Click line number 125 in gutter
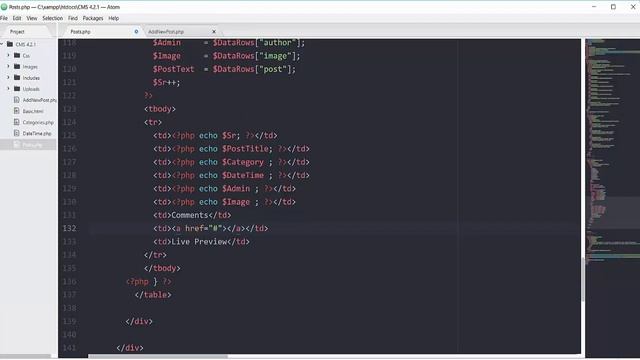The height and width of the screenshot is (360, 640). coord(69,136)
